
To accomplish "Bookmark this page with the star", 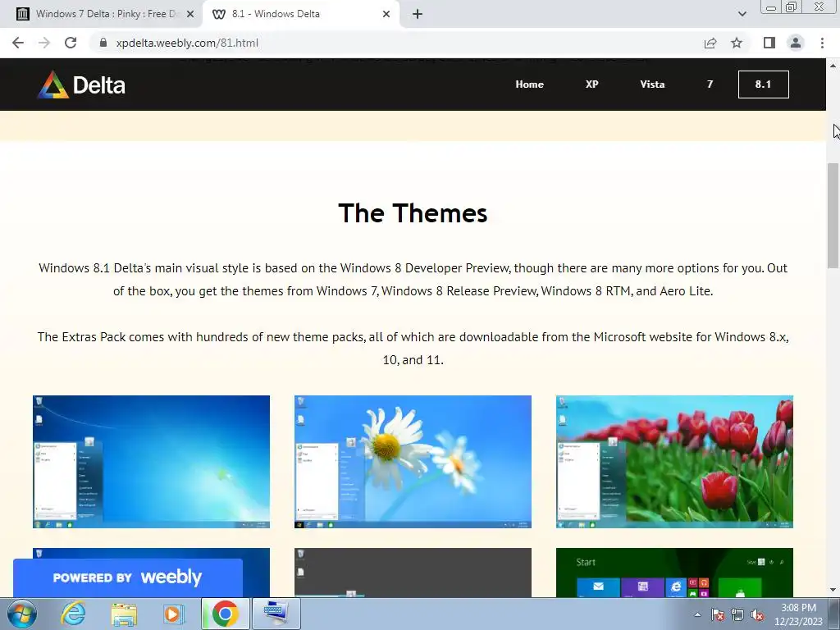I will (737, 43).
